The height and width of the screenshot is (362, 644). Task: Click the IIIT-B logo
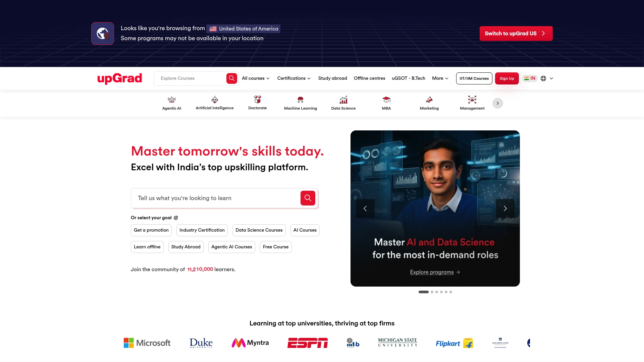(x=353, y=343)
